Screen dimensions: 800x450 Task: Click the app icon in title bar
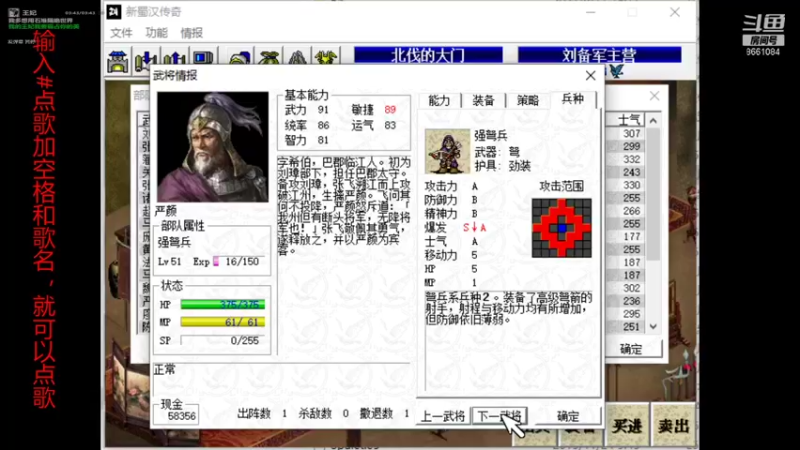pos(114,12)
